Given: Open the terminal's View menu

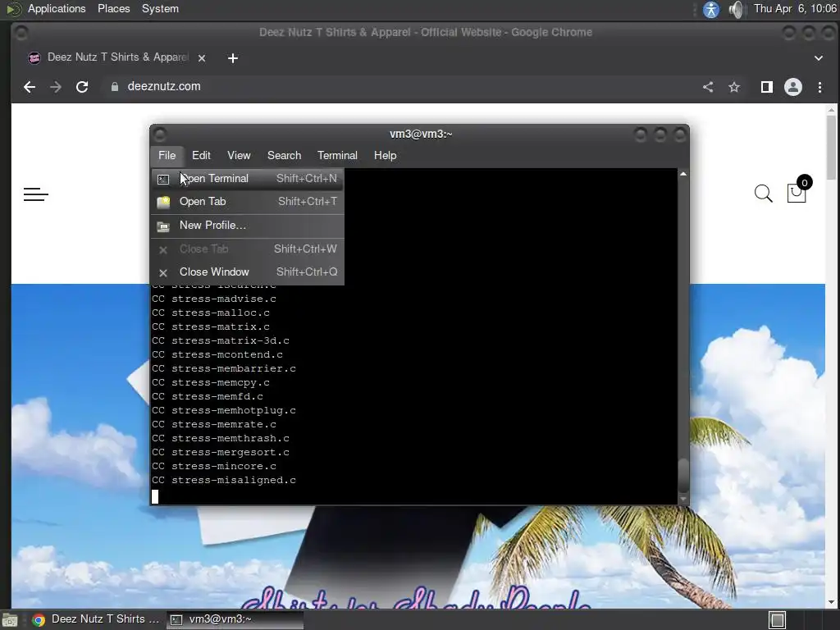Looking at the screenshot, I should (x=239, y=155).
